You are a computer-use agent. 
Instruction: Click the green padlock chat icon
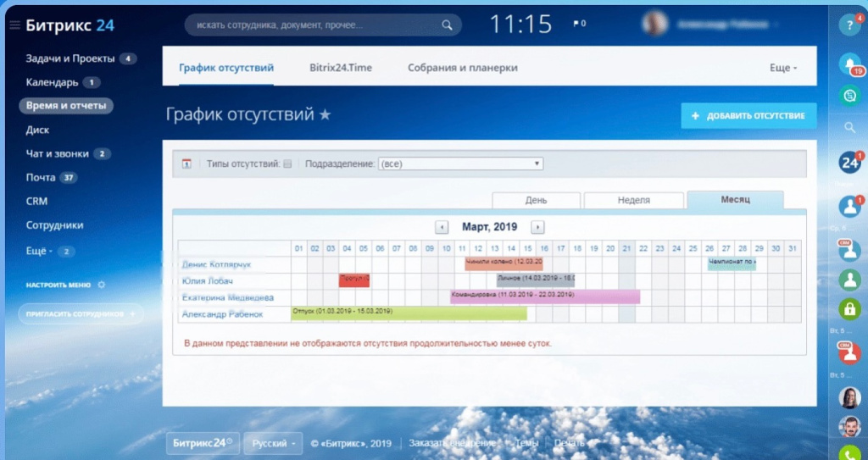tap(849, 308)
